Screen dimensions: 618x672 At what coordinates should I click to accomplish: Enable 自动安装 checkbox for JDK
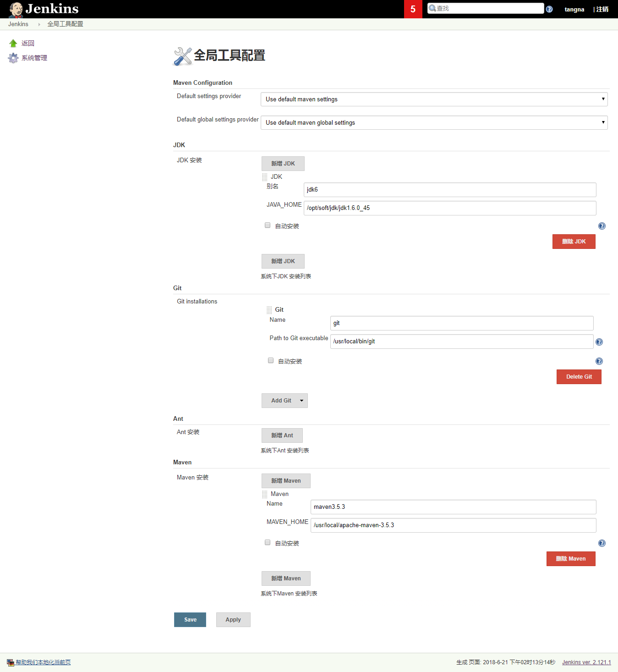pyautogui.click(x=268, y=225)
